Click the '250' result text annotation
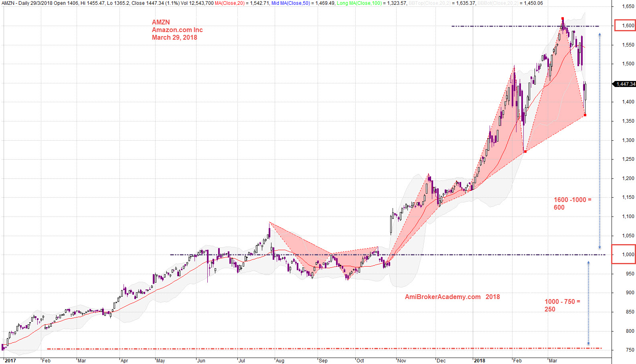Screen dimensions: 636x364 [x=550, y=309]
